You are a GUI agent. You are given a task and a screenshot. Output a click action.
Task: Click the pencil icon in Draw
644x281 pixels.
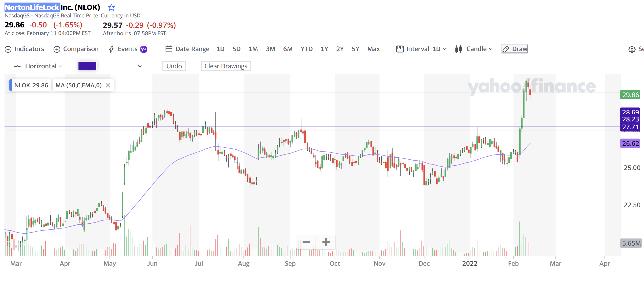pos(506,49)
